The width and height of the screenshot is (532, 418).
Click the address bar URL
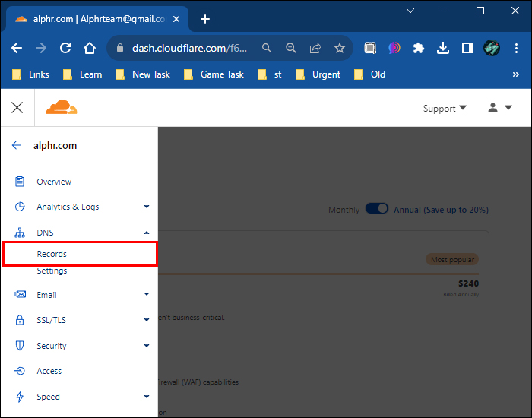click(189, 48)
